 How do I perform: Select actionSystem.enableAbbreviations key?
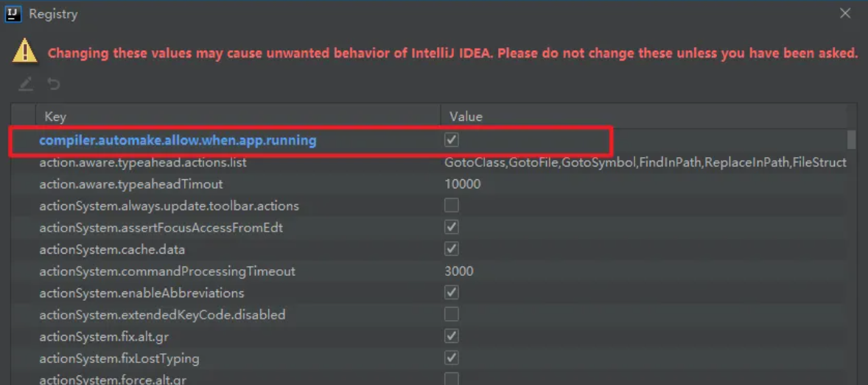click(141, 293)
